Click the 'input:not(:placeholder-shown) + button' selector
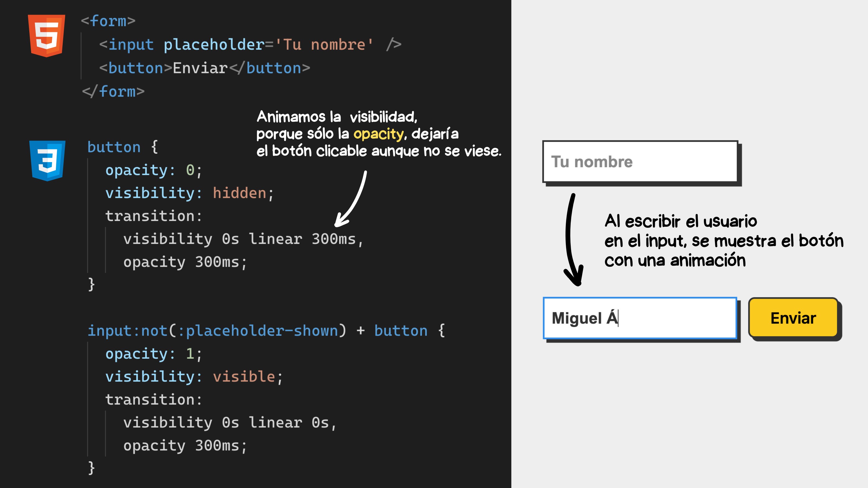The height and width of the screenshot is (488, 868). point(257,331)
